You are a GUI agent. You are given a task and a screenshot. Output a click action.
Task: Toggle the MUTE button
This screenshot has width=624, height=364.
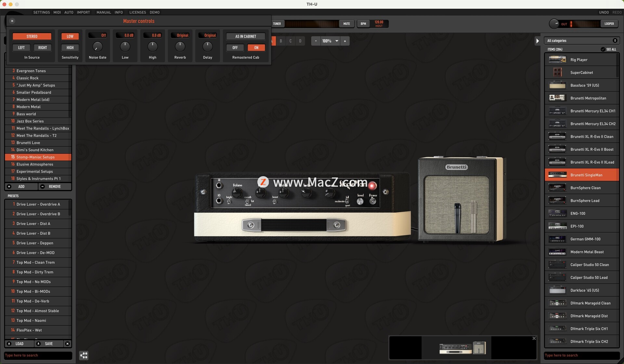(347, 24)
